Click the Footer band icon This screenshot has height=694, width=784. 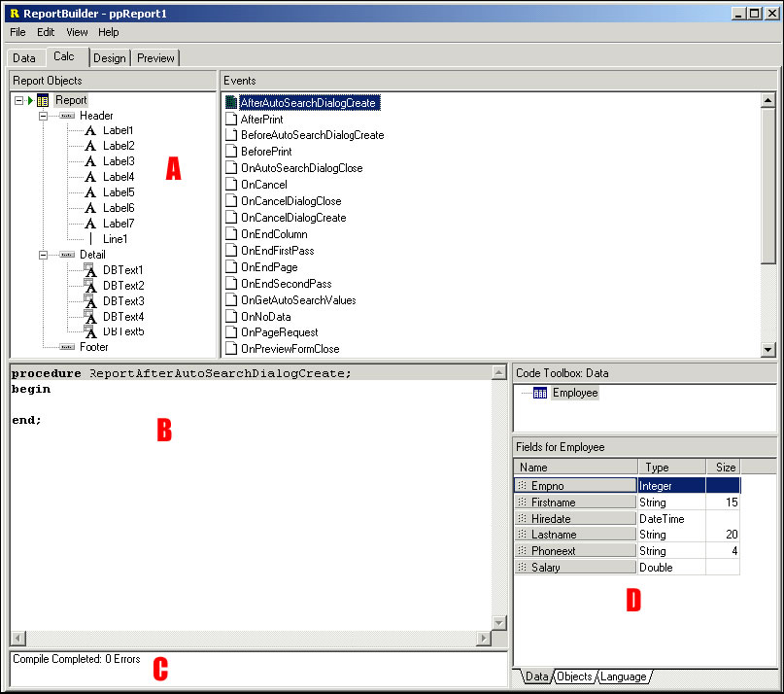67,347
